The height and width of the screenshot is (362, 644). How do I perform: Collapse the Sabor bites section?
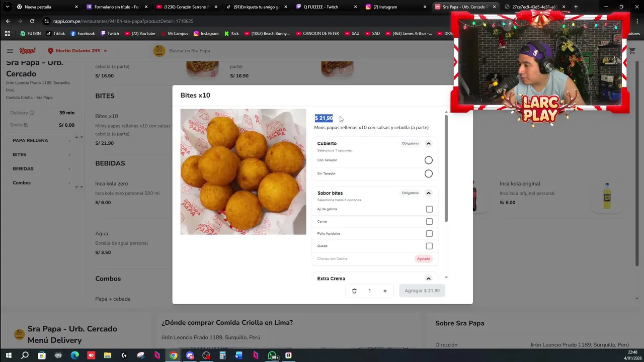point(429,193)
